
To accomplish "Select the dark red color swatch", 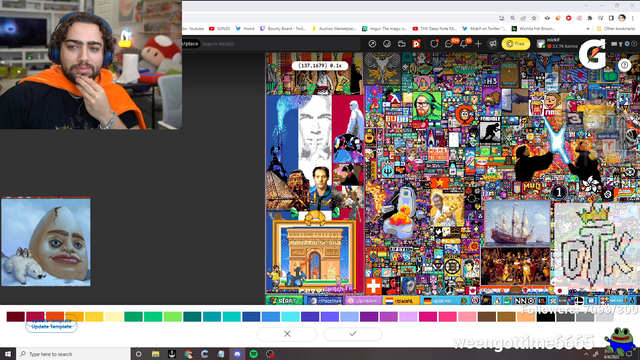I will pos(16,317).
